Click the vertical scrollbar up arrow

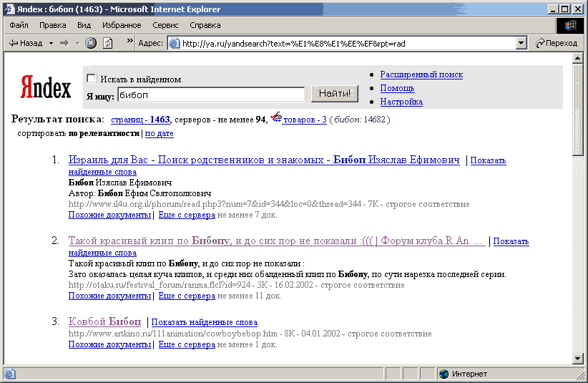pyautogui.click(x=577, y=59)
